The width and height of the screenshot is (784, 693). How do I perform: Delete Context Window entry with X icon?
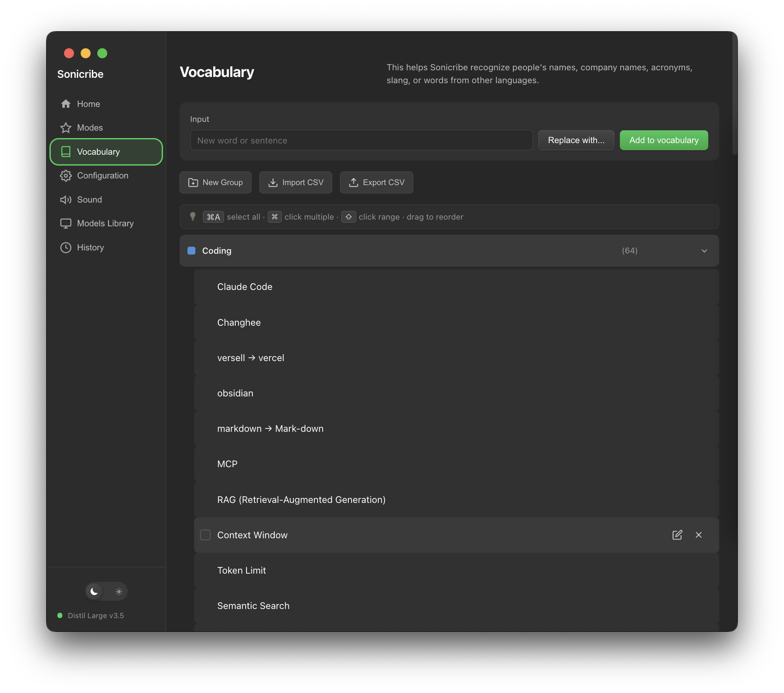699,535
